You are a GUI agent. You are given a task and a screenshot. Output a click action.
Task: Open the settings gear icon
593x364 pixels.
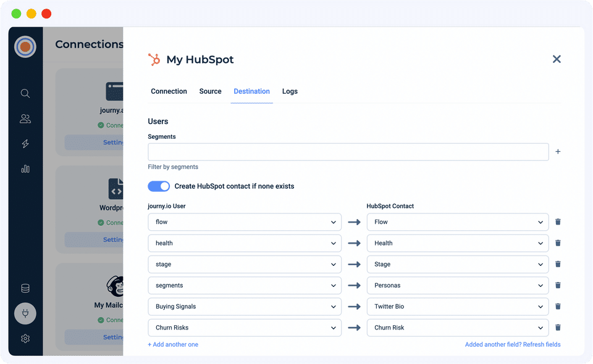pos(25,339)
